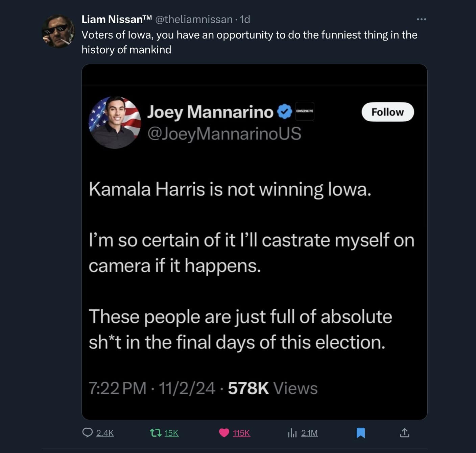Click the 115K likes count

241,433
